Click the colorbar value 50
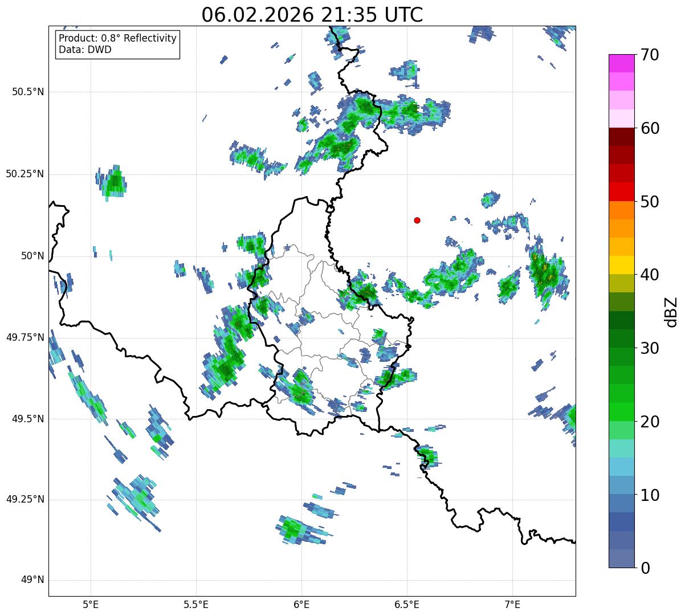The image size is (685, 616). pos(649,202)
